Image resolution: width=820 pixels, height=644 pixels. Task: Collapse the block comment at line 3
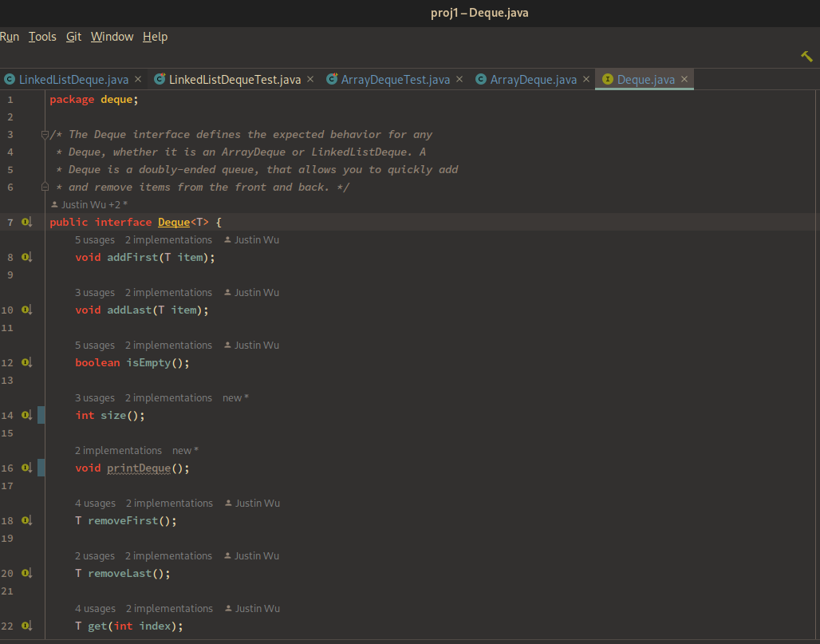45,135
